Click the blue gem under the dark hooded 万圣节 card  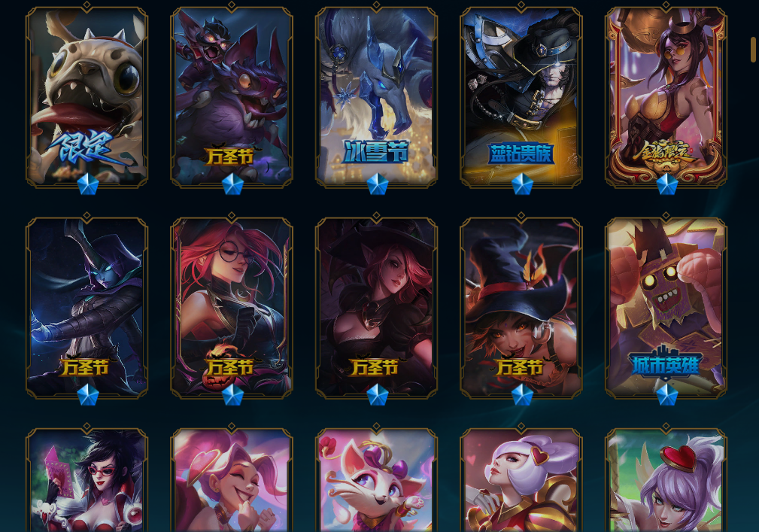(87, 395)
